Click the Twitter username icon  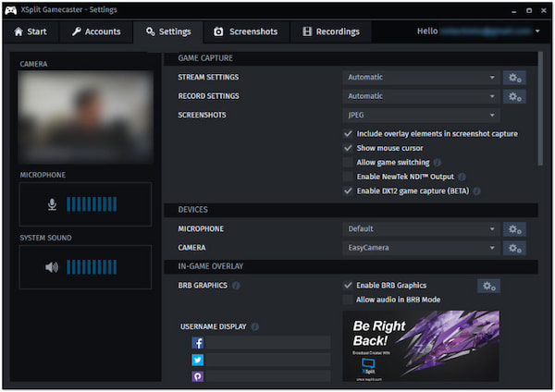click(198, 360)
